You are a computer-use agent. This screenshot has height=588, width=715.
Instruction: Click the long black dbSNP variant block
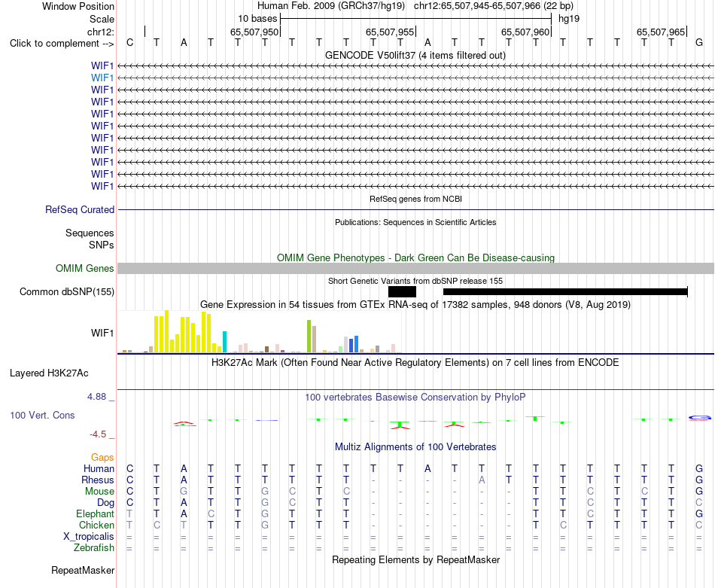click(x=565, y=292)
